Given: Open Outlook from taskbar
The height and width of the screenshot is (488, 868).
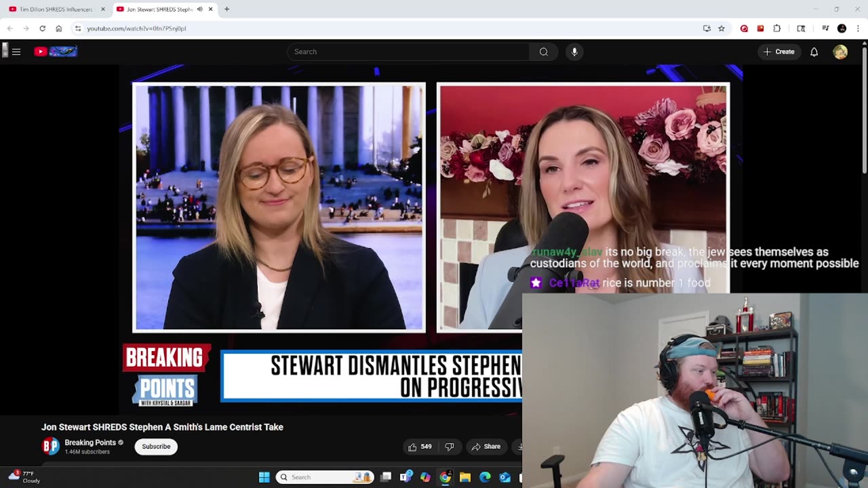Looking at the screenshot, I should click(x=505, y=477).
